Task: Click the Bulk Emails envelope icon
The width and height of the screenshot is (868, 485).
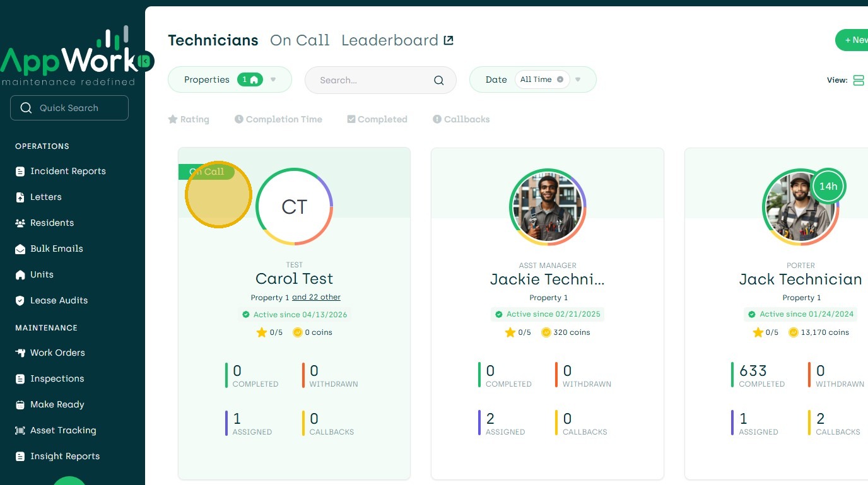Action: [x=20, y=249]
